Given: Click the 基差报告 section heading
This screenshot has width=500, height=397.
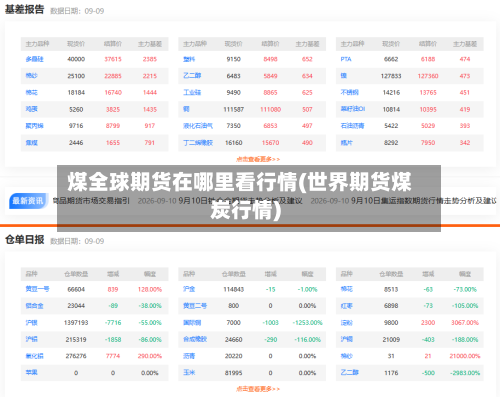Looking at the screenshot, I should (24, 10).
